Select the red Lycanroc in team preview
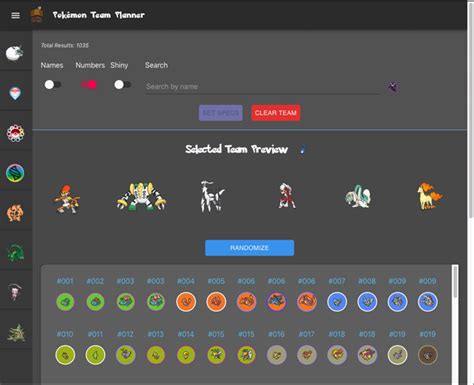 click(287, 196)
